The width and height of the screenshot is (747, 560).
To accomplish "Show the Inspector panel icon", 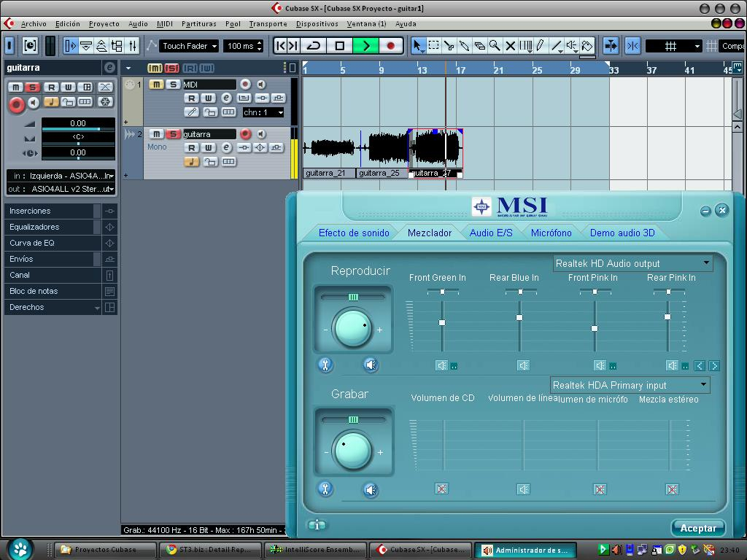I will coord(70,46).
